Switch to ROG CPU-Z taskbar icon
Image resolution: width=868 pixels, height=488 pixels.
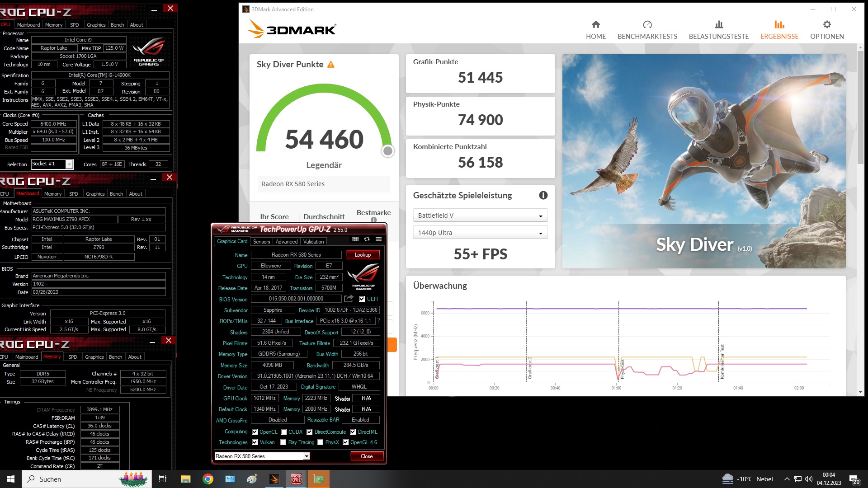pyautogui.click(x=296, y=479)
